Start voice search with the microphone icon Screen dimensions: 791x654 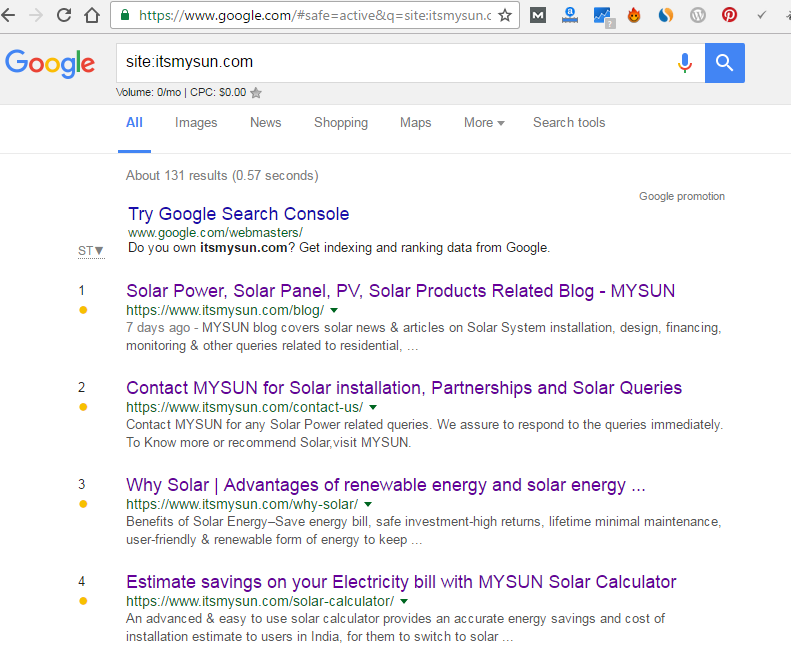click(x=685, y=63)
